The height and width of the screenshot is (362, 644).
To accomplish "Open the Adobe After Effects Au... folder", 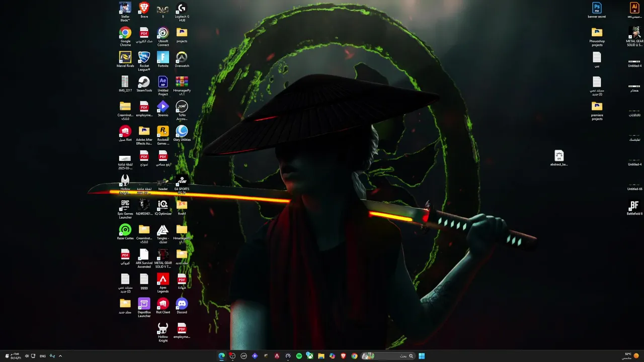I will pyautogui.click(x=144, y=135).
